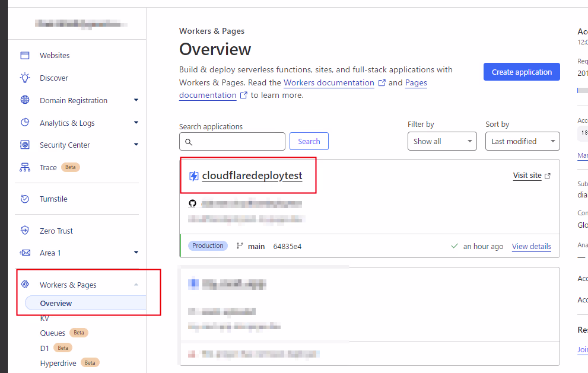Click the Create application button
Image resolution: width=588 pixels, height=373 pixels.
point(522,72)
